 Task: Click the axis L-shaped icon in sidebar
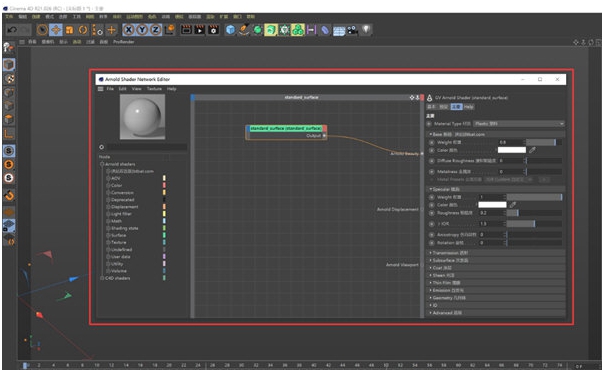click(9, 134)
